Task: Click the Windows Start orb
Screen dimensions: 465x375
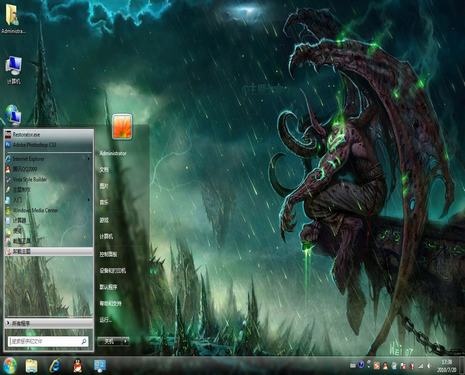Action: coord(10,366)
